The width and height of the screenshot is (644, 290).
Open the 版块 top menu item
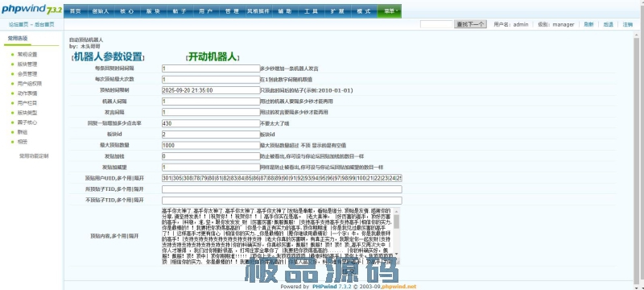tap(153, 11)
